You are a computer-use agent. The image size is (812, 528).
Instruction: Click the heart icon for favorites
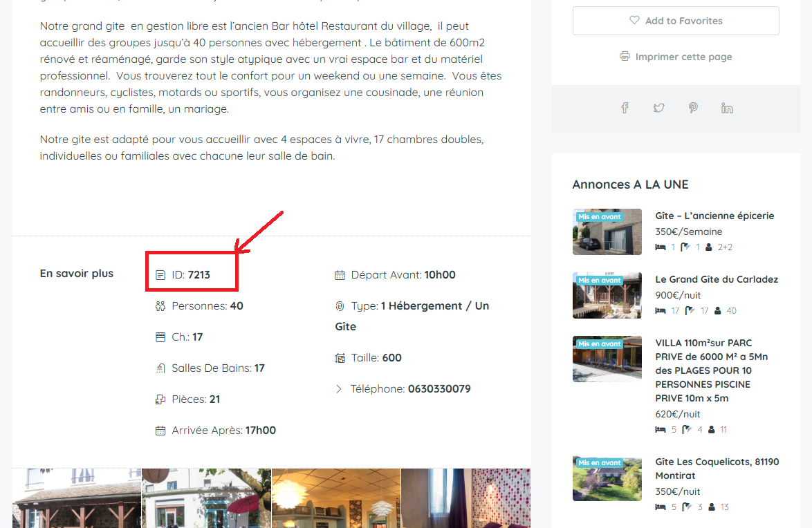point(634,21)
